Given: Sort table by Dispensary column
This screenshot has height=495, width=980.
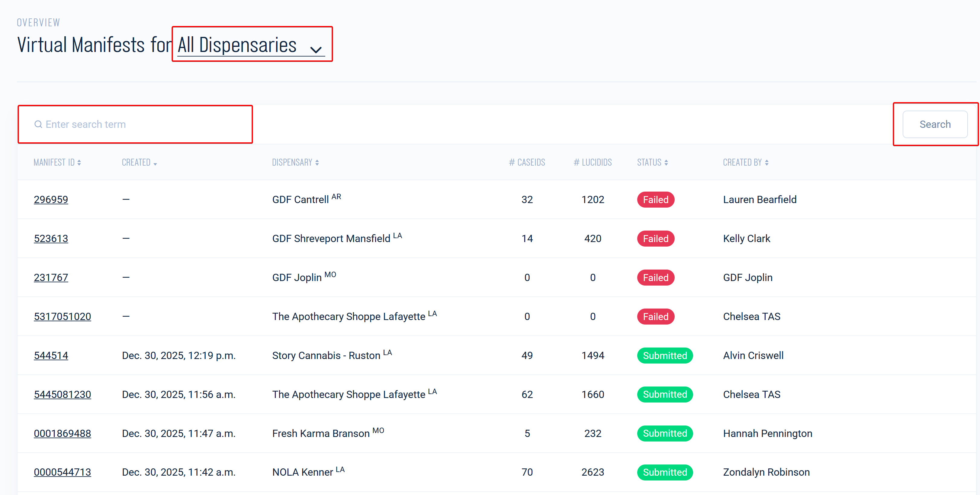Looking at the screenshot, I should coord(317,163).
